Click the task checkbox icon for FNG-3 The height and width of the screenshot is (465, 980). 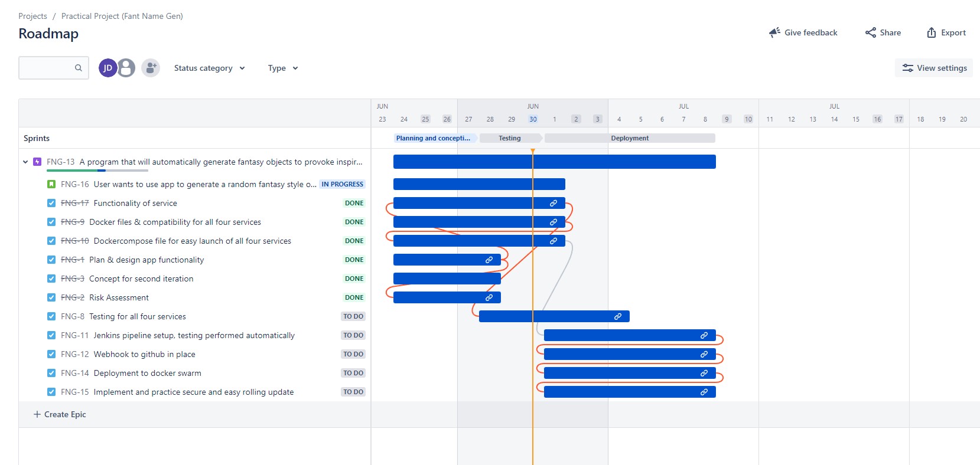click(x=51, y=279)
